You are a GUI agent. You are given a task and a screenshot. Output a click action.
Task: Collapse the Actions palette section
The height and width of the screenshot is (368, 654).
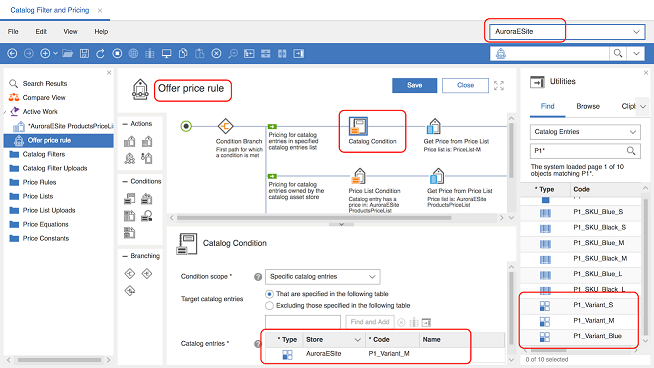tap(125, 124)
